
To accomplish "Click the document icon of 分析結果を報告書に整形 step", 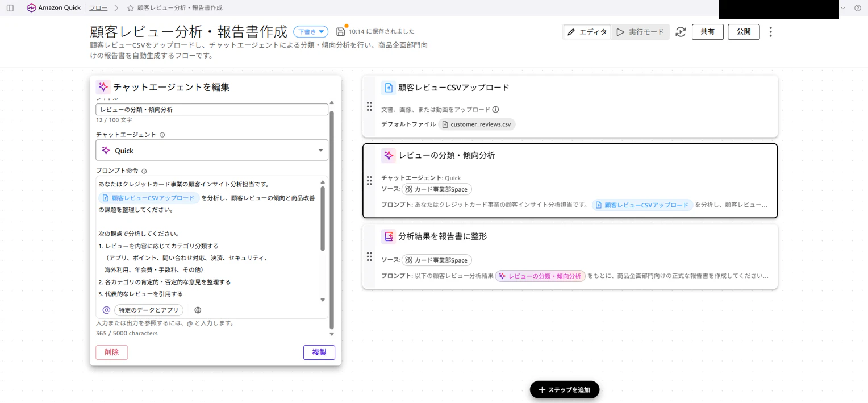I will [x=389, y=236].
